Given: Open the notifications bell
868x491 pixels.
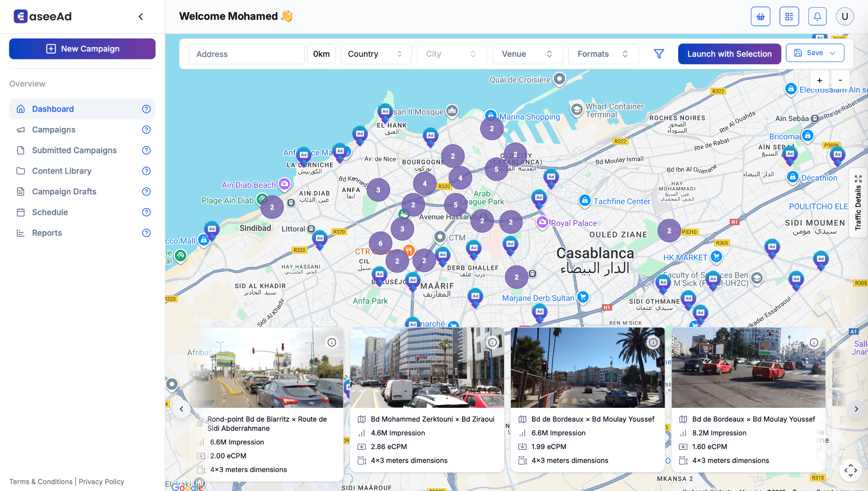Looking at the screenshot, I should [817, 17].
